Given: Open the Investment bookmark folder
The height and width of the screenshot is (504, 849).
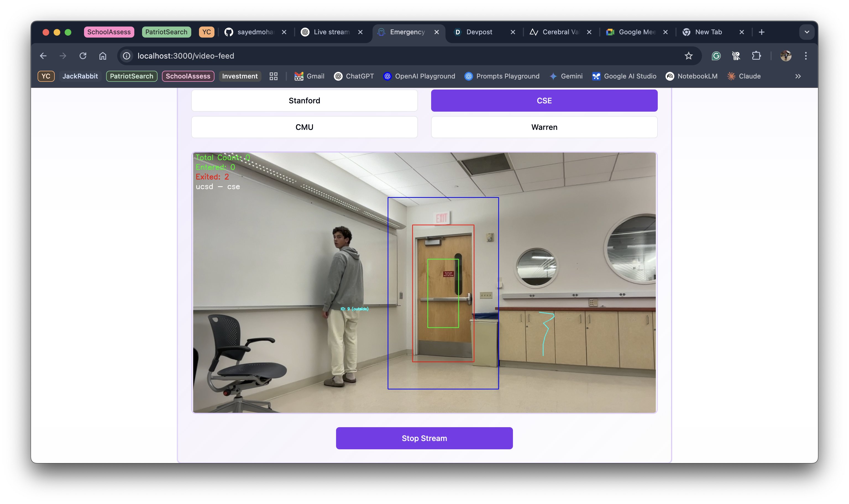Looking at the screenshot, I should coord(240,76).
